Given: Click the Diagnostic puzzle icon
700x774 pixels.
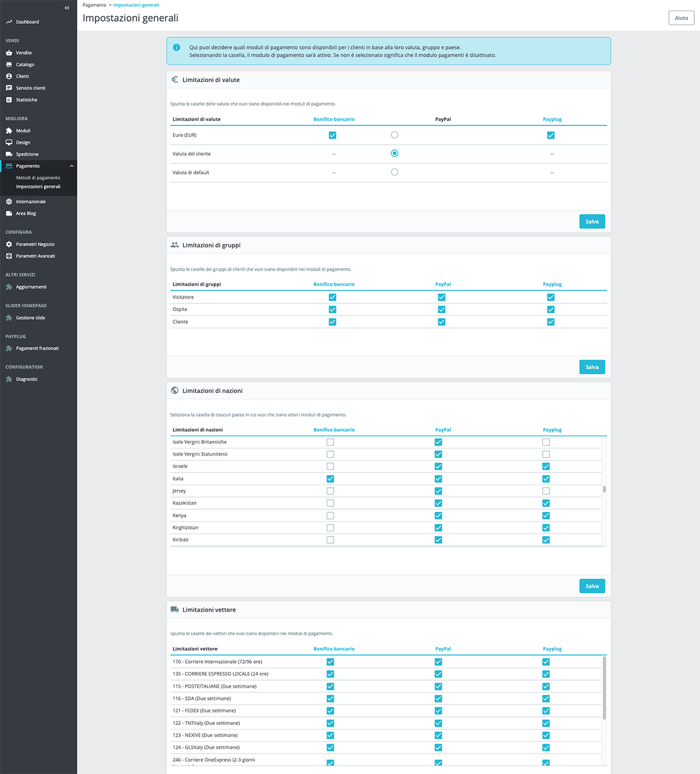Looking at the screenshot, I should coord(9,379).
